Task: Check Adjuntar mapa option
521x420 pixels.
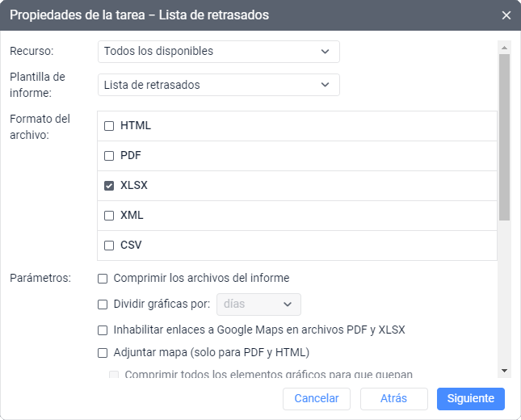Action: point(103,353)
